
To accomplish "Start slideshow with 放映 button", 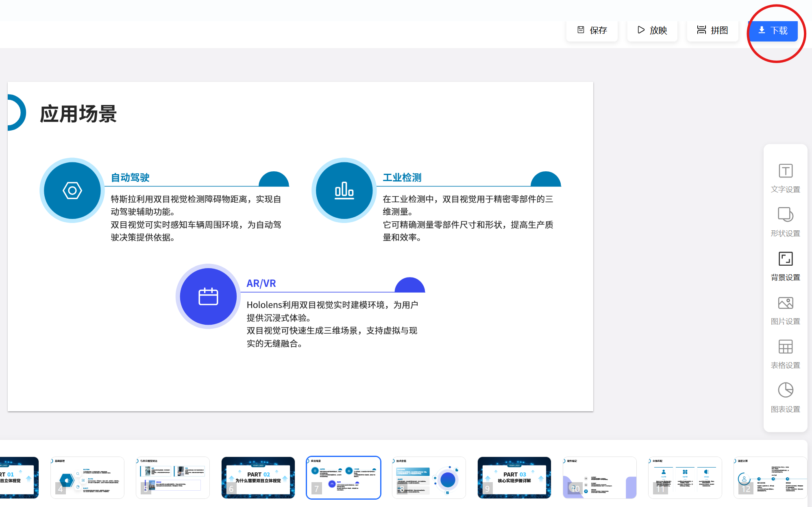I will click(x=652, y=31).
